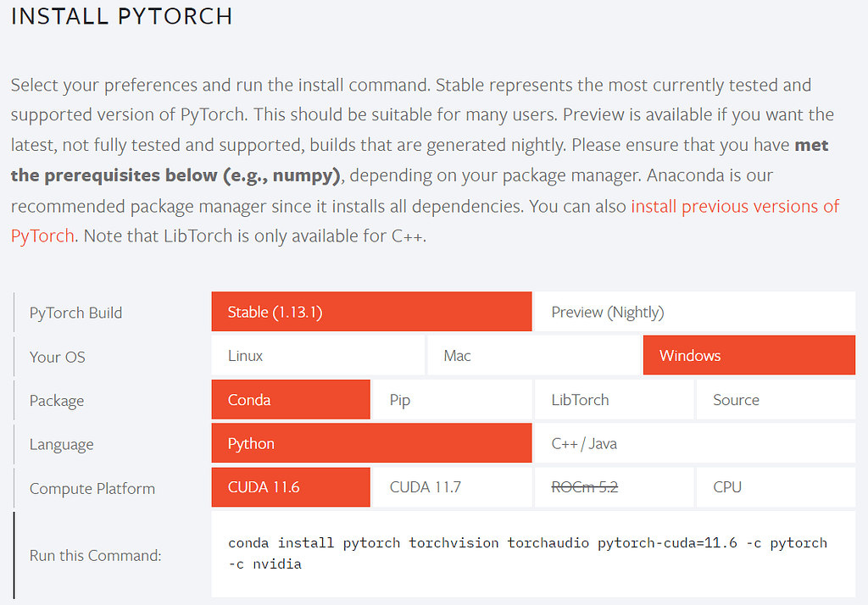The image size is (868, 605).
Task: Switch package to Pip
Action: coord(453,400)
